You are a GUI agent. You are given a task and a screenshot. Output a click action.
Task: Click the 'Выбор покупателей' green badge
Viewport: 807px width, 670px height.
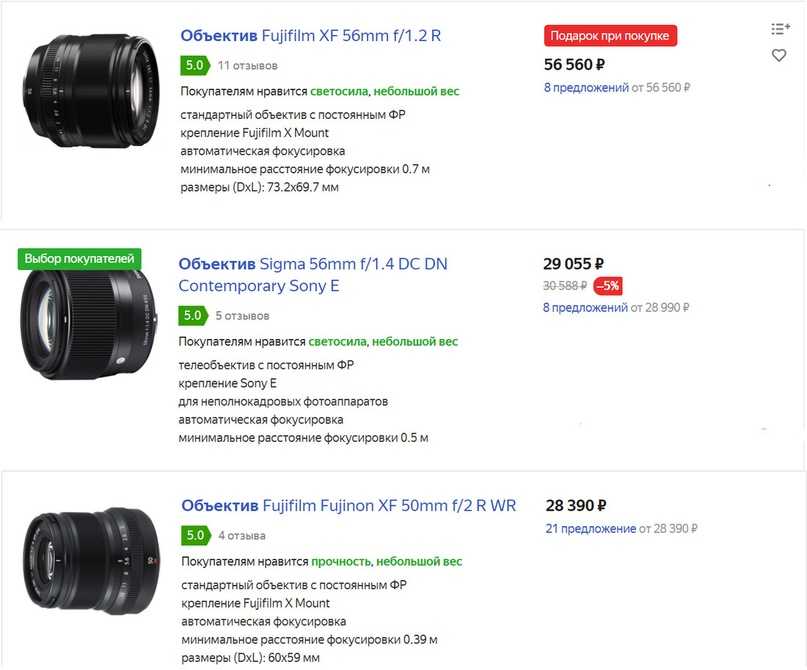pyautogui.click(x=79, y=259)
